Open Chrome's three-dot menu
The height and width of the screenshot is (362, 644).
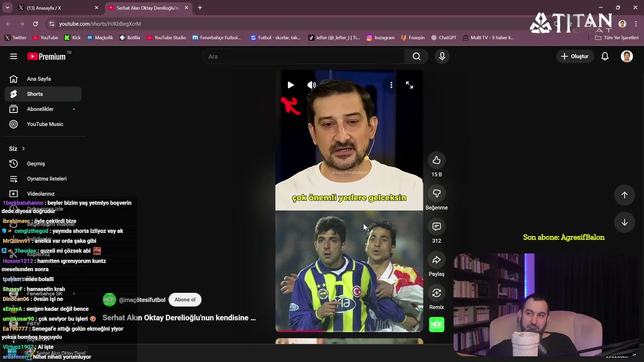[635, 24]
